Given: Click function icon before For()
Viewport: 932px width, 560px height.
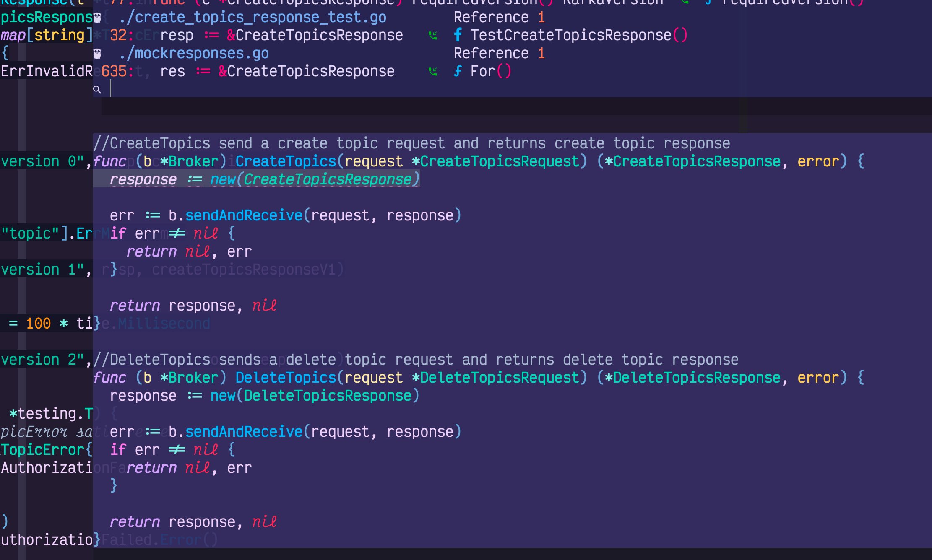Looking at the screenshot, I should pyautogui.click(x=458, y=71).
